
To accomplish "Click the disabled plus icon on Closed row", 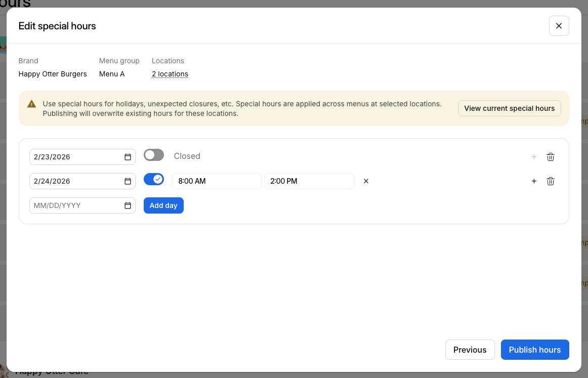I will 534,157.
